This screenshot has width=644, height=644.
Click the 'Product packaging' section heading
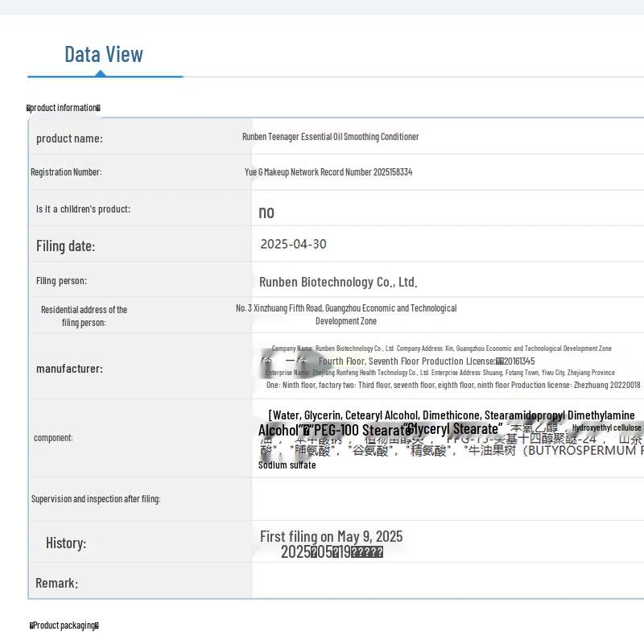64,625
